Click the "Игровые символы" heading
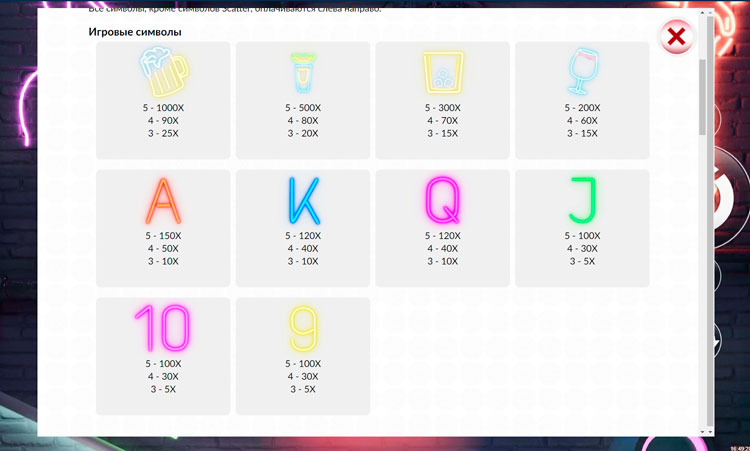Viewport: 750px width, 451px height. [135, 33]
